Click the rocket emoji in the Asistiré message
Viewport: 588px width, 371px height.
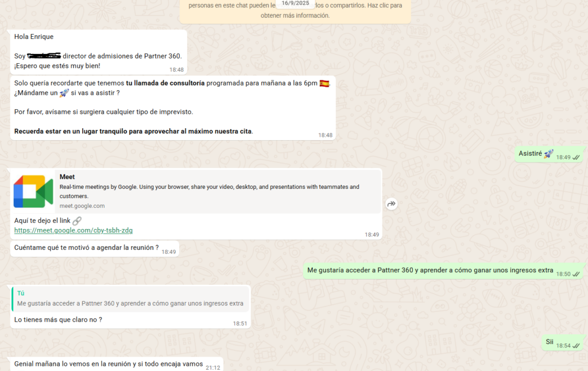tap(548, 153)
